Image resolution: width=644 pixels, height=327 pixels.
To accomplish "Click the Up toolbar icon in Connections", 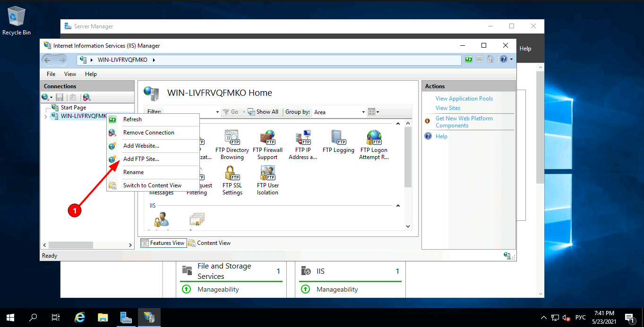I will click(73, 97).
